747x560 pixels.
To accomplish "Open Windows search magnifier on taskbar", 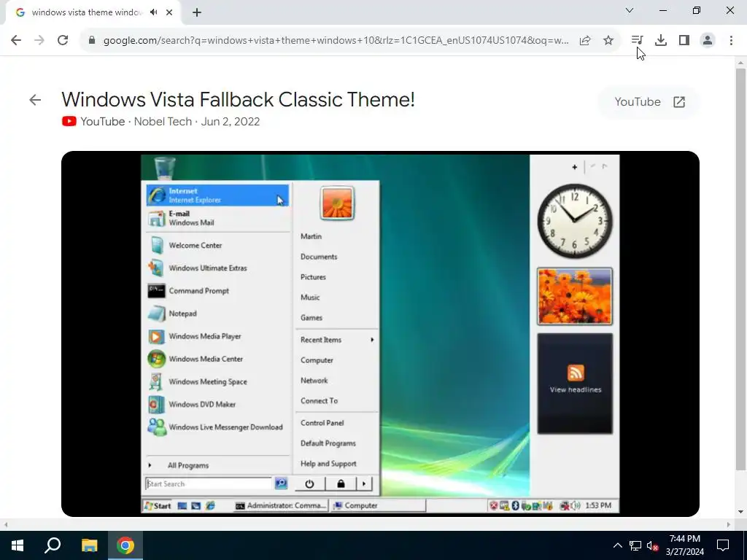I will tap(53, 545).
